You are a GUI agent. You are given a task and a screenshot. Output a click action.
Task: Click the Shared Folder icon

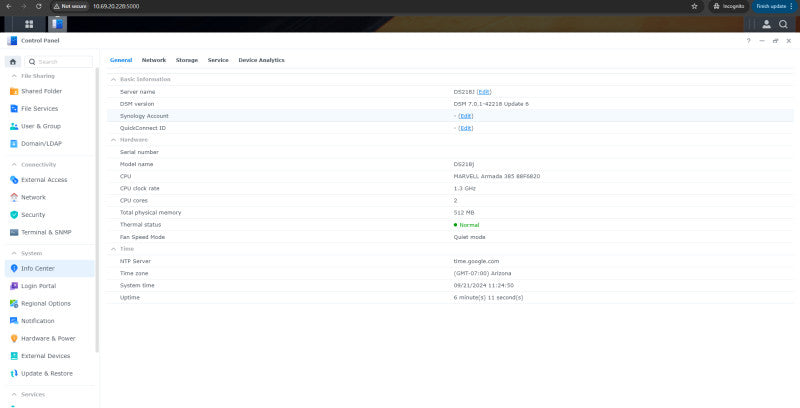pos(14,91)
